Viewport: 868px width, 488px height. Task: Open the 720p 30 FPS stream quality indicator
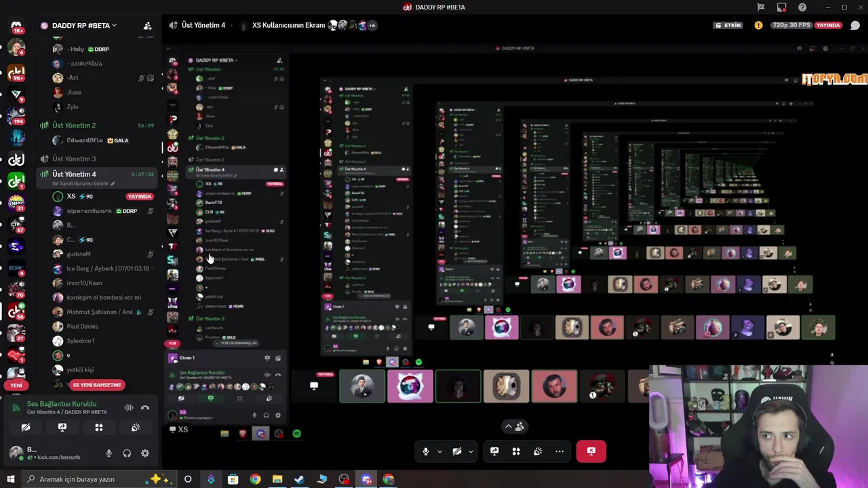(x=791, y=25)
